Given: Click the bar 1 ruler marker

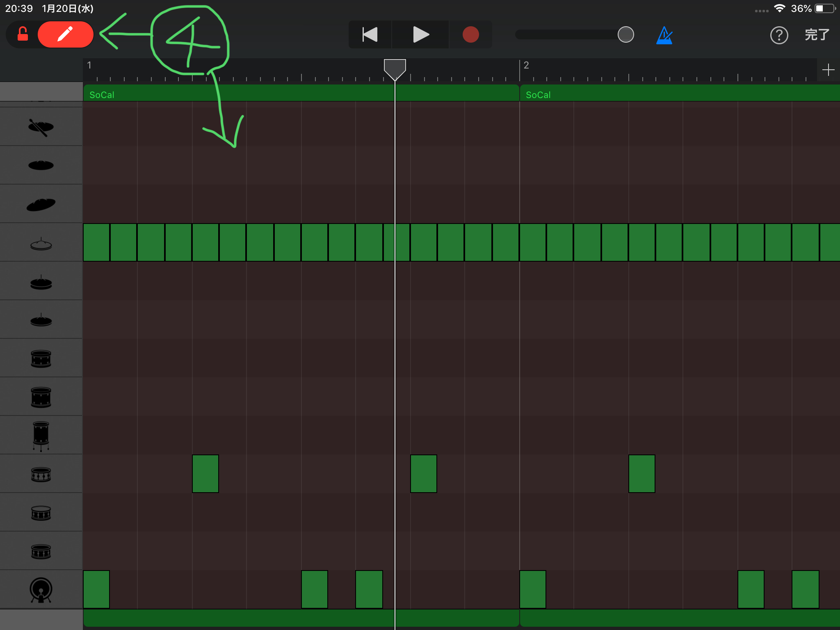Looking at the screenshot, I should click(x=89, y=65).
